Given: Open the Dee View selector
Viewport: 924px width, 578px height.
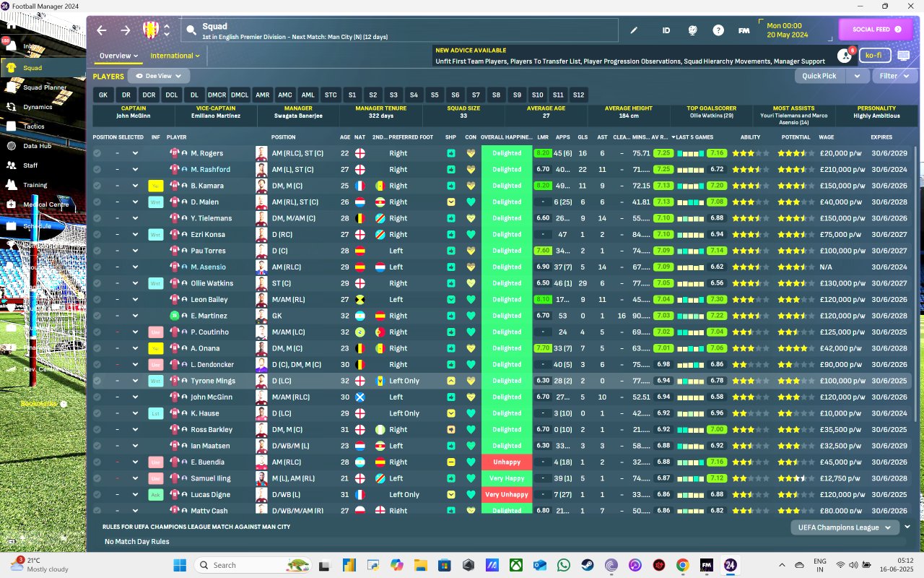Looking at the screenshot, I should pos(159,76).
